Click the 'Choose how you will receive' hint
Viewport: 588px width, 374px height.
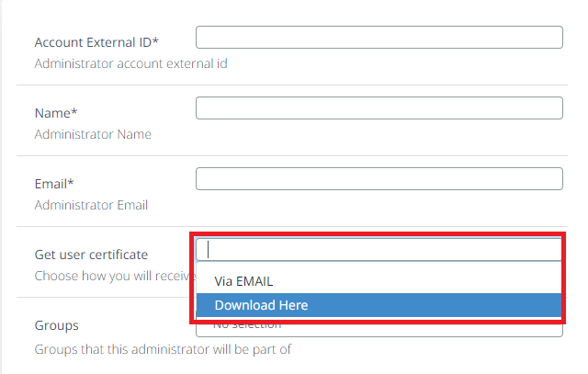click(x=114, y=276)
